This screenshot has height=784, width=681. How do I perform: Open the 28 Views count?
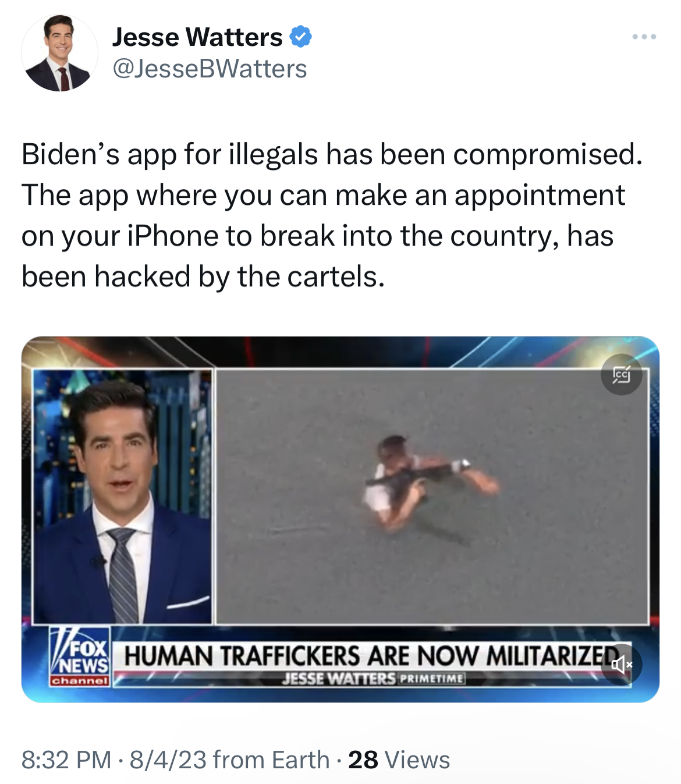point(399,760)
